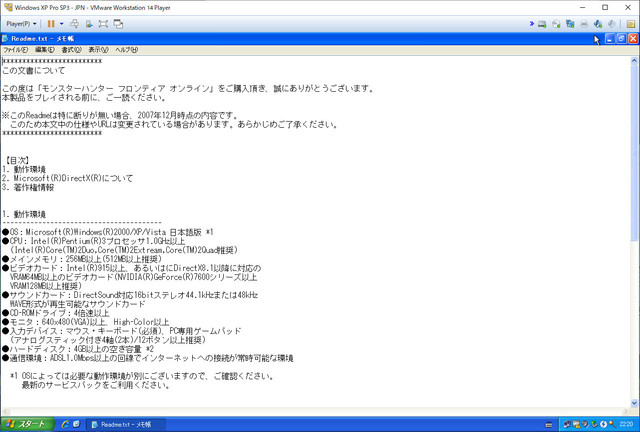Screen dimensions: 640x432
Task: Open the 書式(O) menu in Notepad
Action: click(71, 49)
